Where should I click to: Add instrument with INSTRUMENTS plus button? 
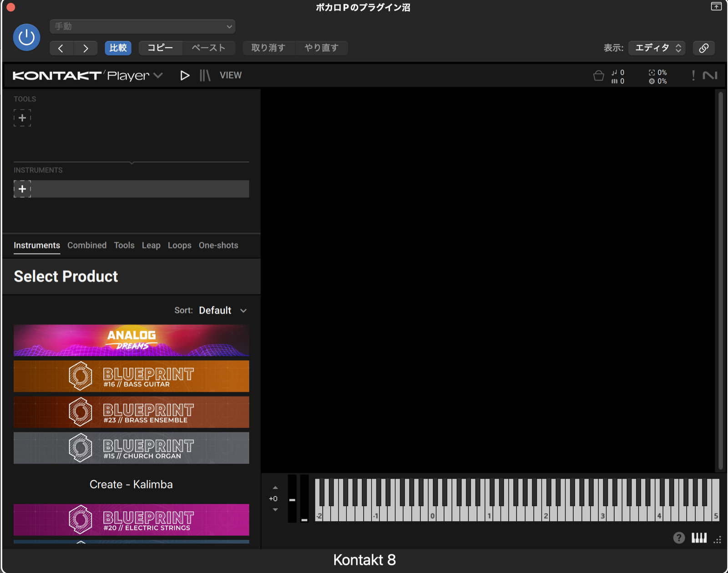(x=22, y=189)
